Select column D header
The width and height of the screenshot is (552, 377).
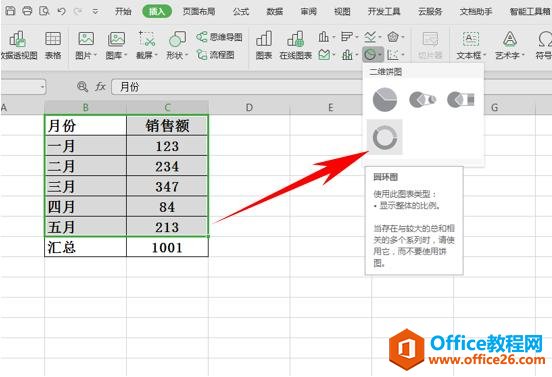tap(249, 107)
